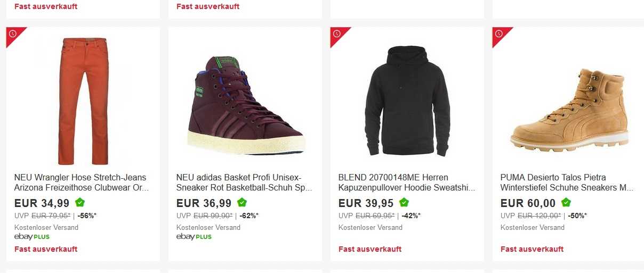
Task: Click eBay Plus logo under adidas sneaker
Action: [194, 237]
